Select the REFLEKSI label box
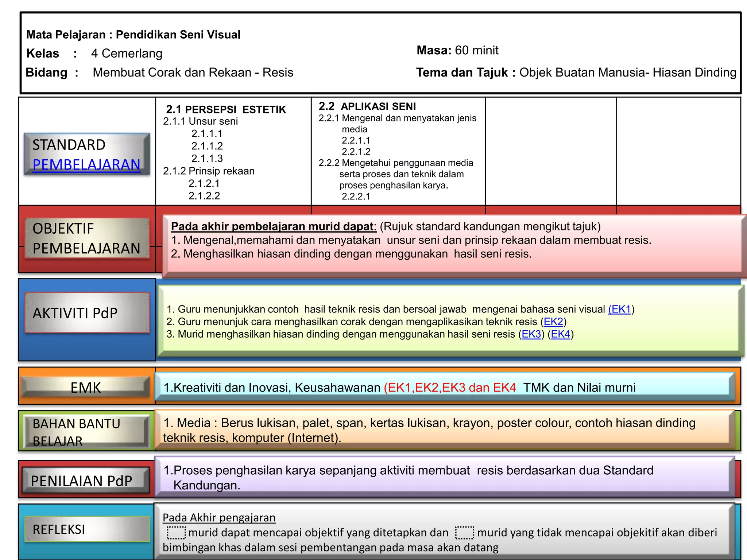This screenshot has height=560, width=747. pos(87,529)
